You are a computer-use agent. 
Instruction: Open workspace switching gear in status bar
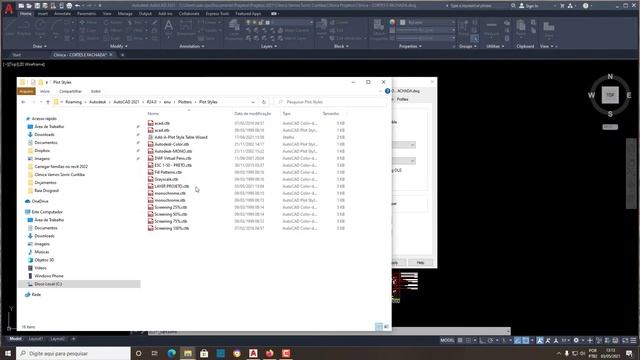click(x=576, y=340)
